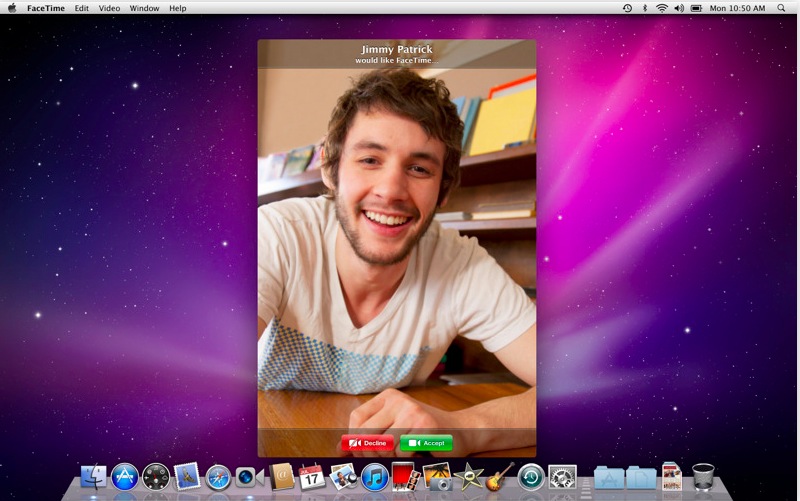Launch iPhoto from the Dock
Viewport: 800px width, 501px height.
343,477
